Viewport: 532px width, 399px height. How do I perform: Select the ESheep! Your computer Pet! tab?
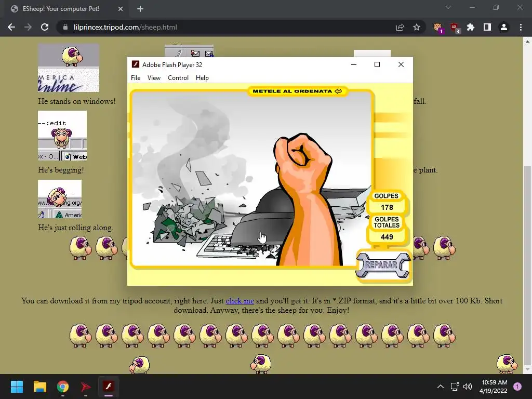64,9
